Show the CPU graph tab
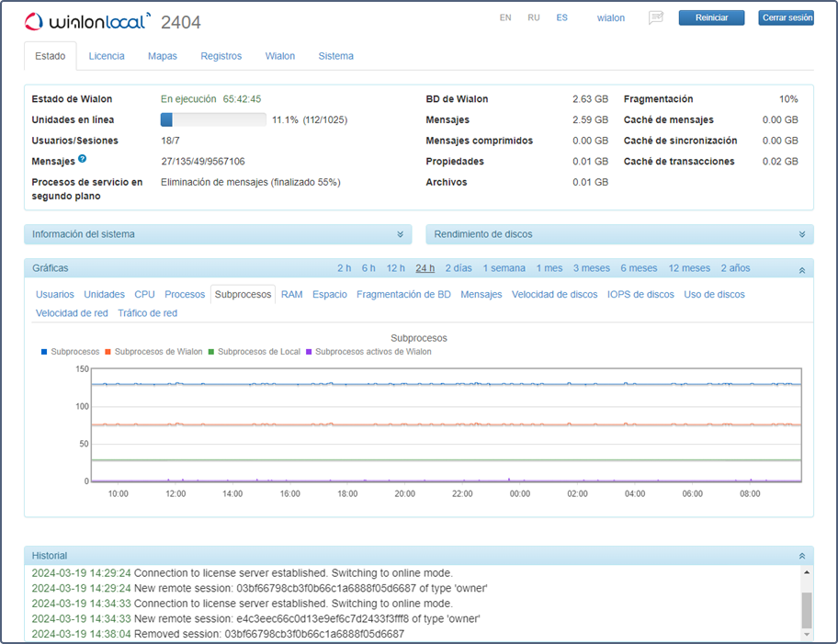 [x=144, y=295]
